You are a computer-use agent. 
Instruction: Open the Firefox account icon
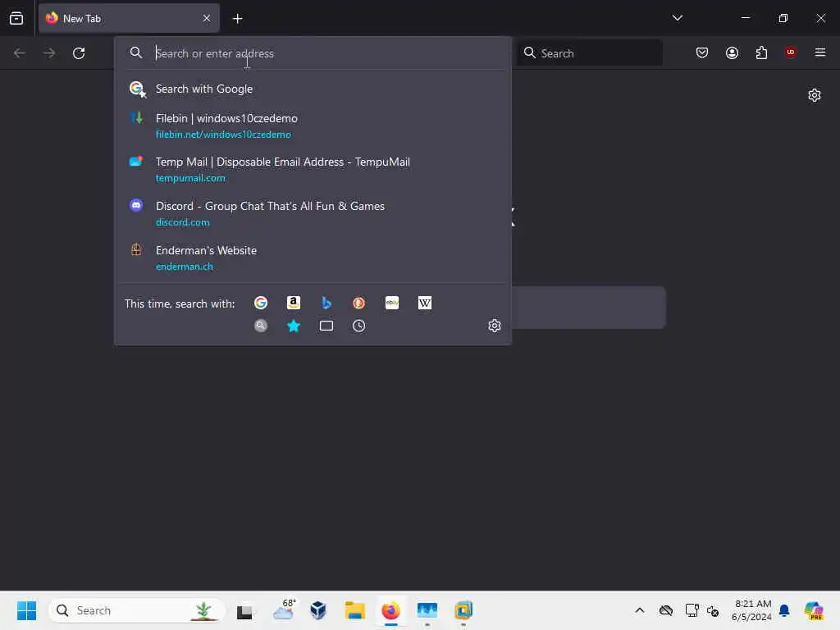(732, 52)
